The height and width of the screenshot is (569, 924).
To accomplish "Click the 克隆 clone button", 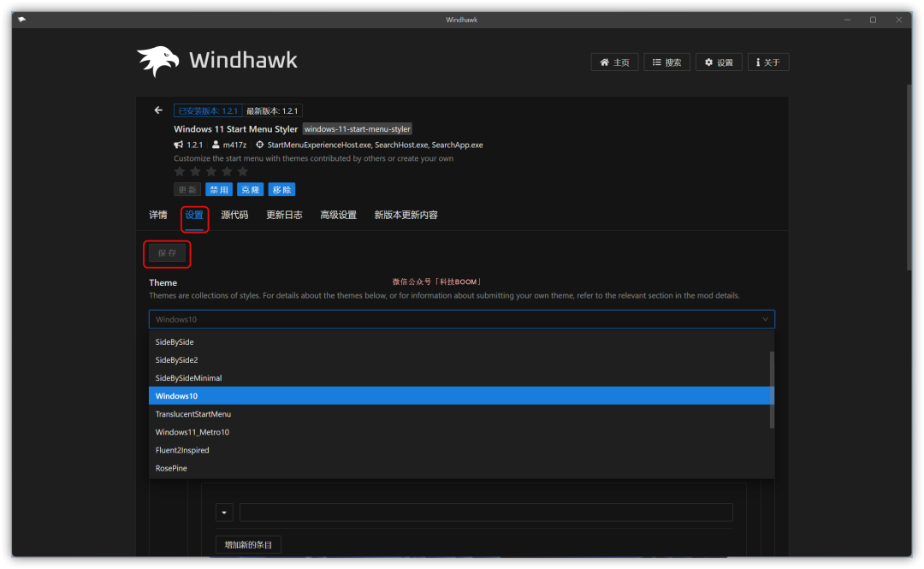I will (x=250, y=190).
